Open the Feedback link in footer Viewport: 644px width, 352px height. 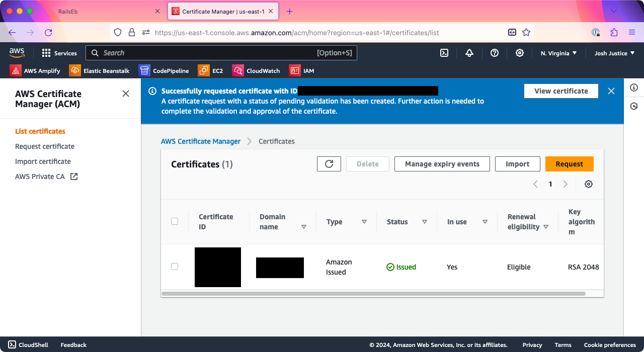point(73,345)
